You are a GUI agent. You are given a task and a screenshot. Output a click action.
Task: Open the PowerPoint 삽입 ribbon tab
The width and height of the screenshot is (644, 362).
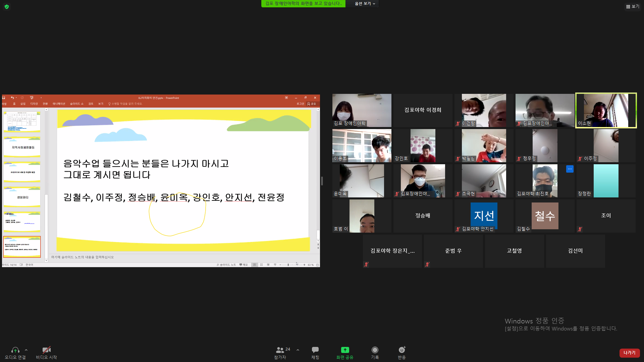point(23,104)
